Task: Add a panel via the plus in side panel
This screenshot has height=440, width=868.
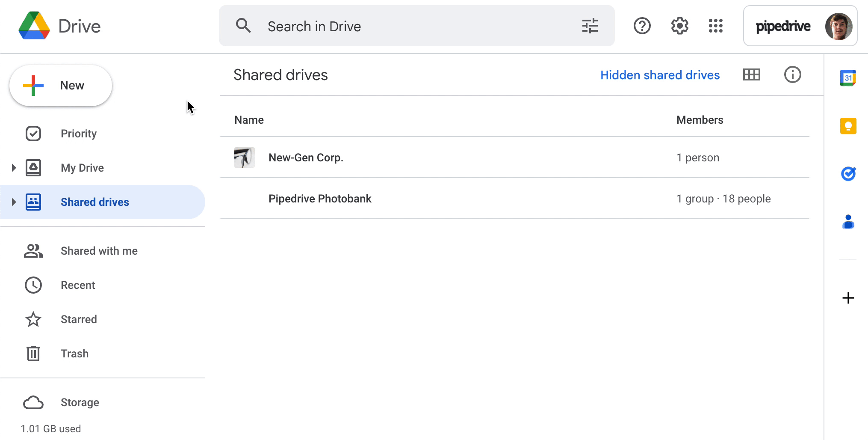Action: point(848,298)
